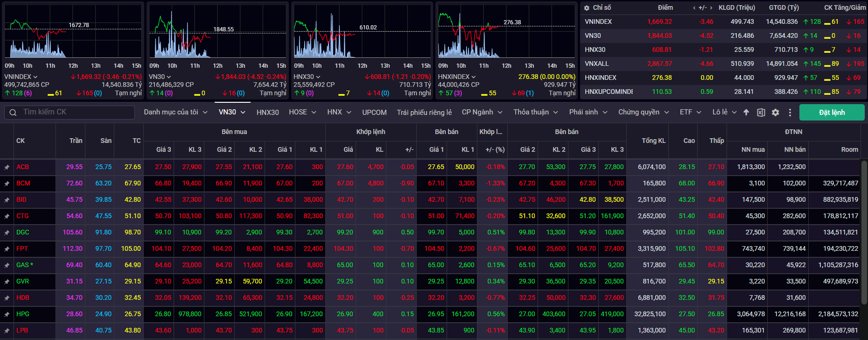Click the VNINDEX intraday chart

73,32
